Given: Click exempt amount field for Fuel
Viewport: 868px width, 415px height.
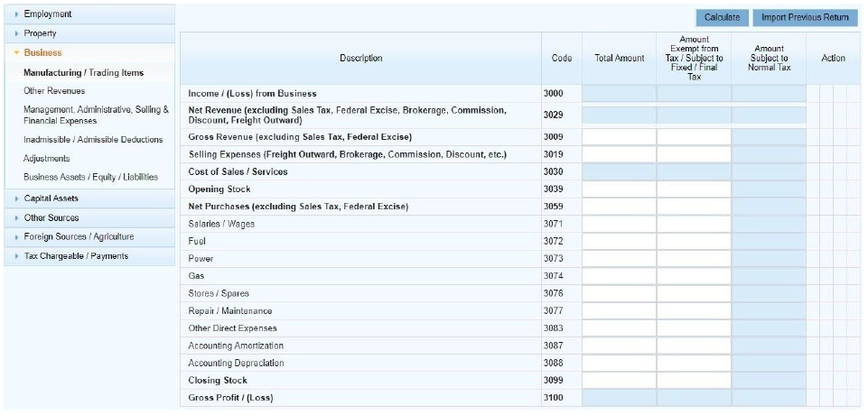Looking at the screenshot, I should pyautogui.click(x=694, y=242).
